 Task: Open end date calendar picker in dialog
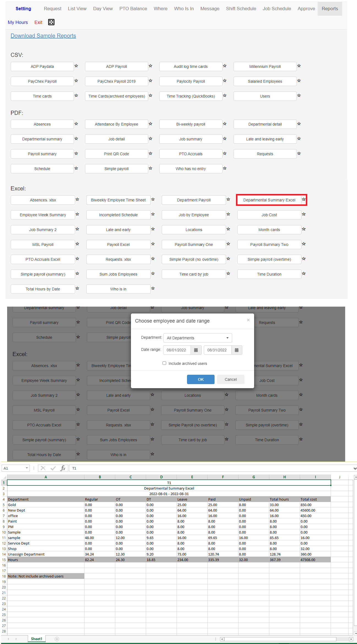pyautogui.click(x=237, y=350)
